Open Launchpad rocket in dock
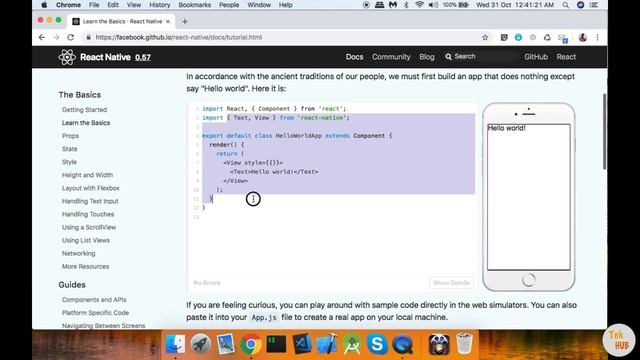Image resolution: width=640 pixels, height=360 pixels. tap(200, 344)
